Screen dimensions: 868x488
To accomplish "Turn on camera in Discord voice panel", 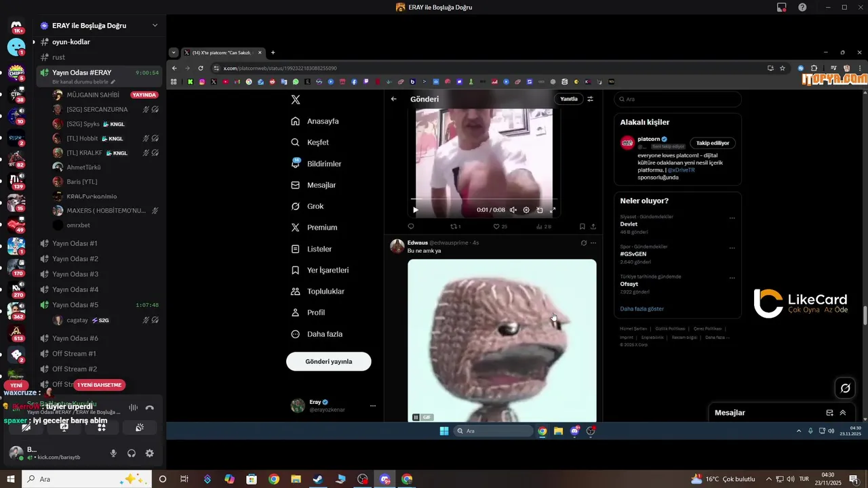I will click(x=26, y=428).
